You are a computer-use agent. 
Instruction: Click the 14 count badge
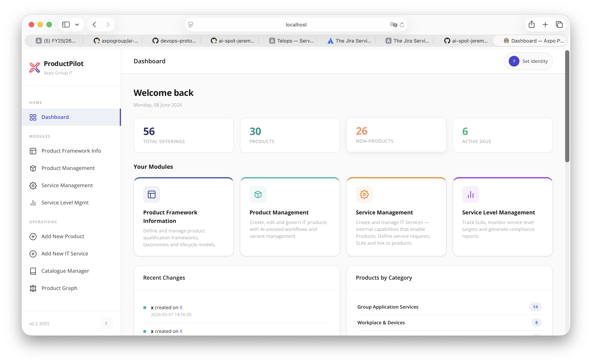click(535, 307)
